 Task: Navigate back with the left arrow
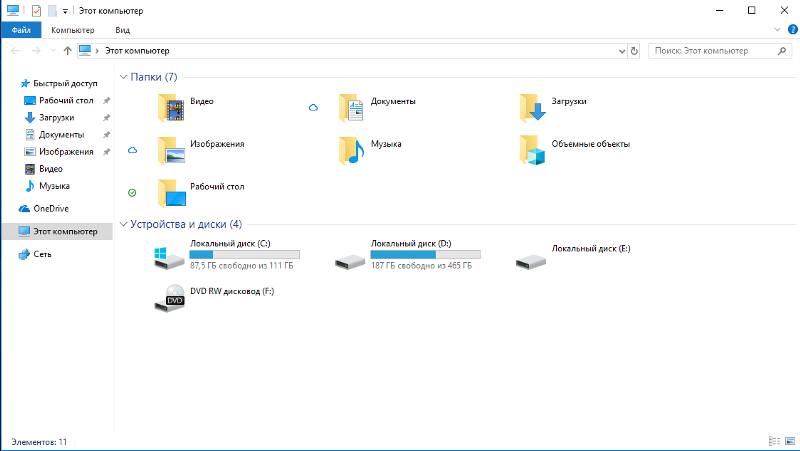(15, 51)
